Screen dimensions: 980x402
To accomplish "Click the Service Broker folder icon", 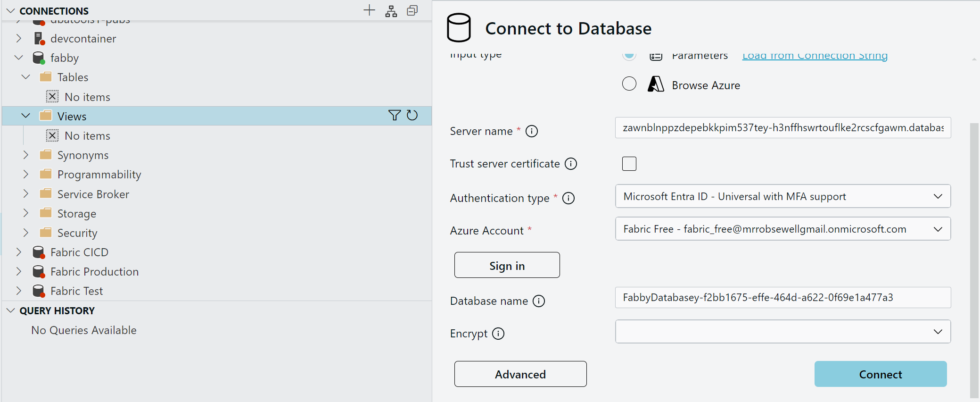I will 46,194.
